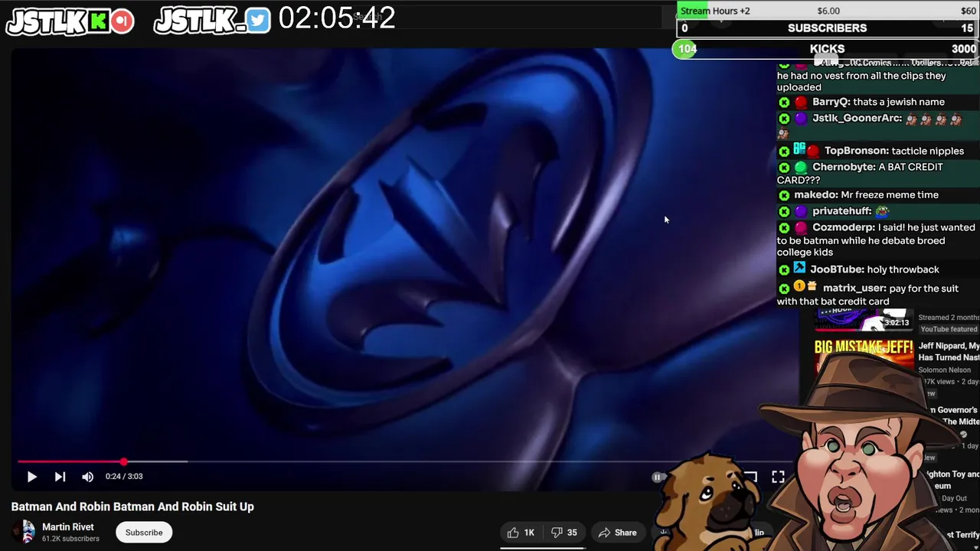This screenshot has width=980, height=551.
Task: Open the Martin Rivet channel name link
Action: (x=68, y=527)
